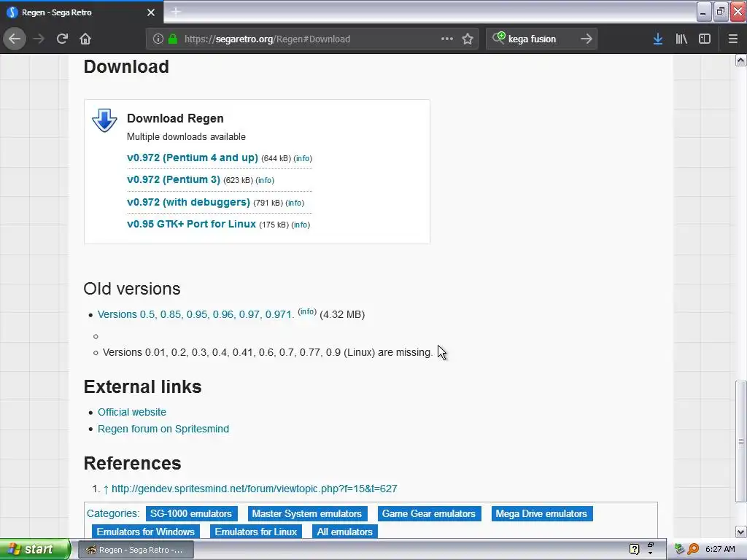
Task: Open the gendev.spritesmind.net forum reference URL
Action: pyautogui.click(x=255, y=489)
